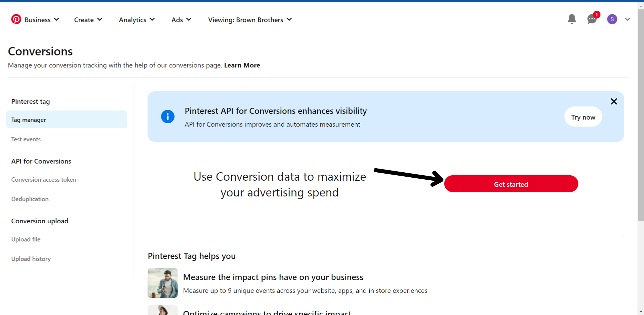Click the Try now button
The height and width of the screenshot is (315, 644).
click(583, 117)
